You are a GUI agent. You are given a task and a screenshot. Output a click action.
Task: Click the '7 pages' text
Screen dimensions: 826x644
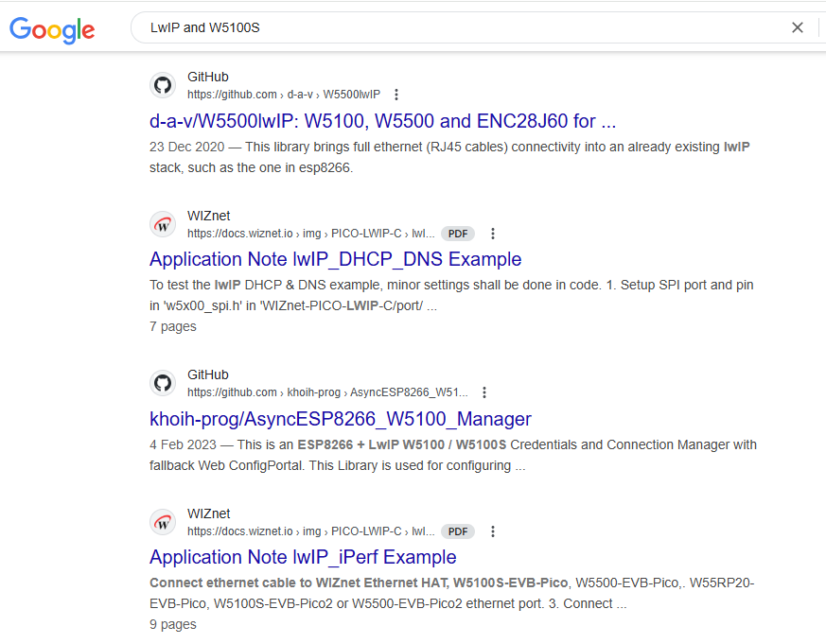(x=173, y=326)
